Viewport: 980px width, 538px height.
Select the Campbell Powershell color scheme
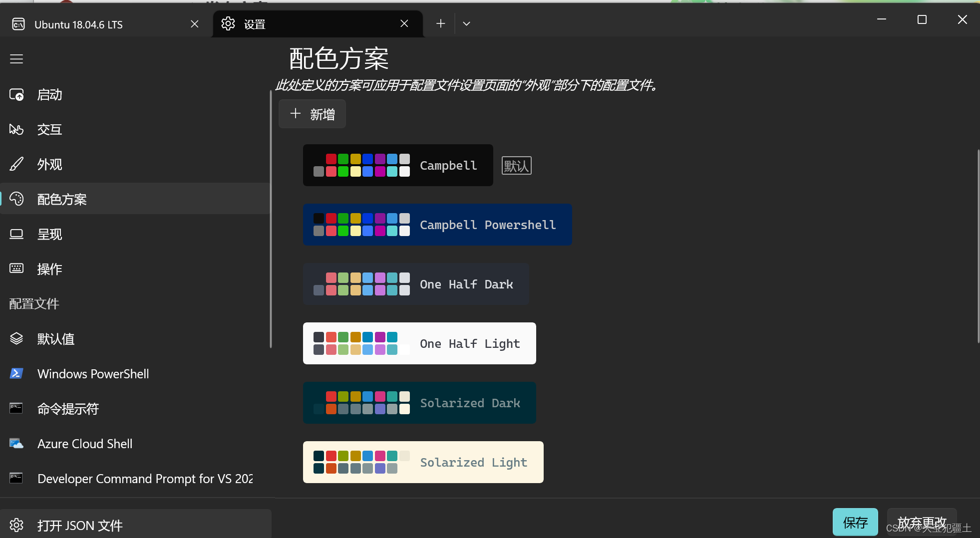437,225
